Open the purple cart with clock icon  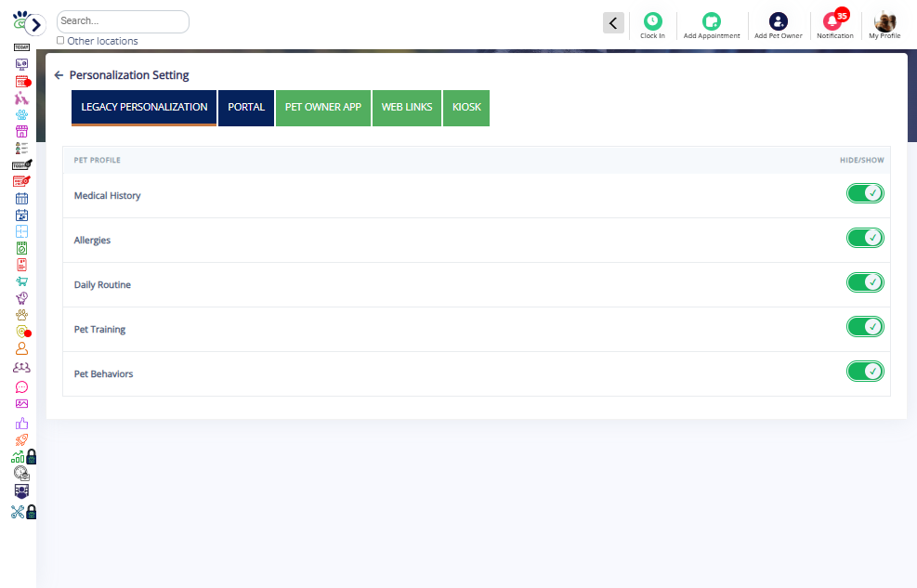(21, 298)
